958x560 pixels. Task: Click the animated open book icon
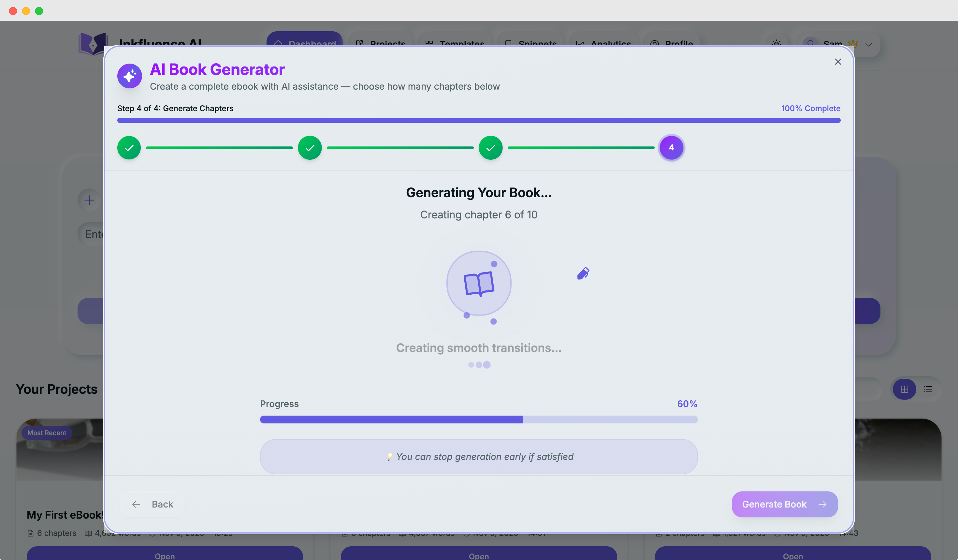pyautogui.click(x=478, y=283)
